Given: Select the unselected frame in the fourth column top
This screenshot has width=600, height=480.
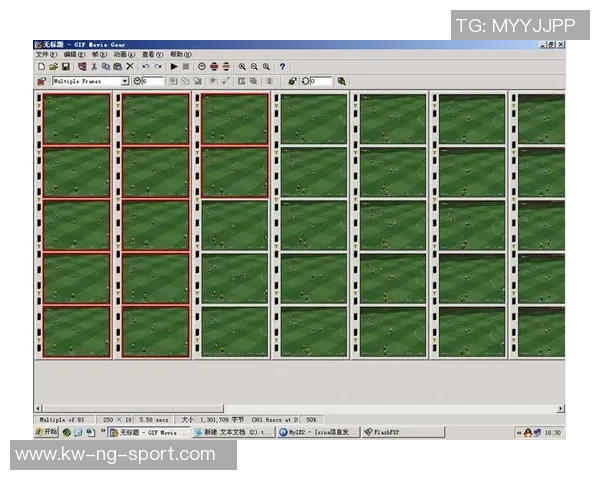Looking at the screenshot, I should pyautogui.click(x=314, y=119).
